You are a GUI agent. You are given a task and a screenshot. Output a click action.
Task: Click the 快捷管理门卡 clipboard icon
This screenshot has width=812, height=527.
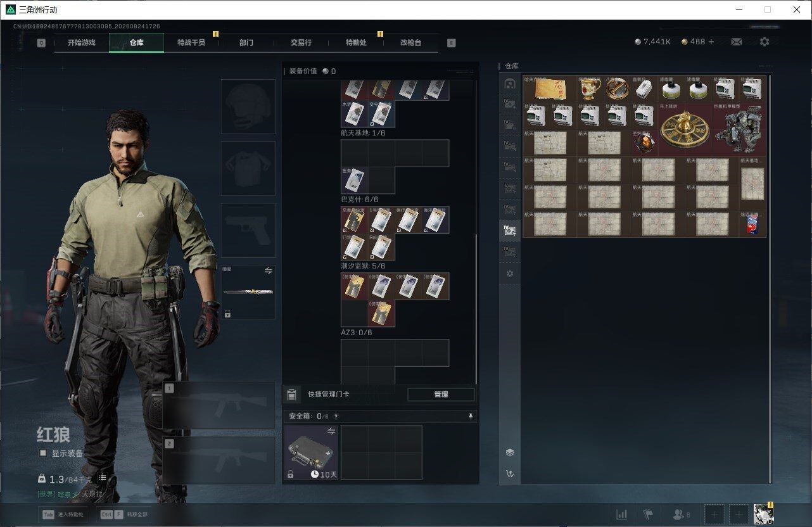291,395
